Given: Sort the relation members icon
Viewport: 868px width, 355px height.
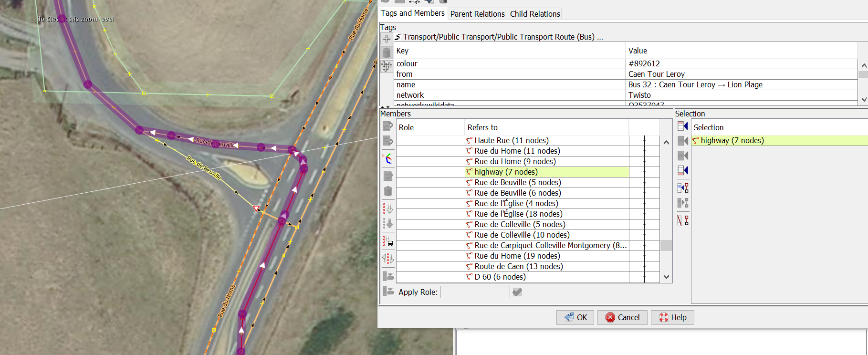Looking at the screenshot, I should pyautogui.click(x=388, y=158).
